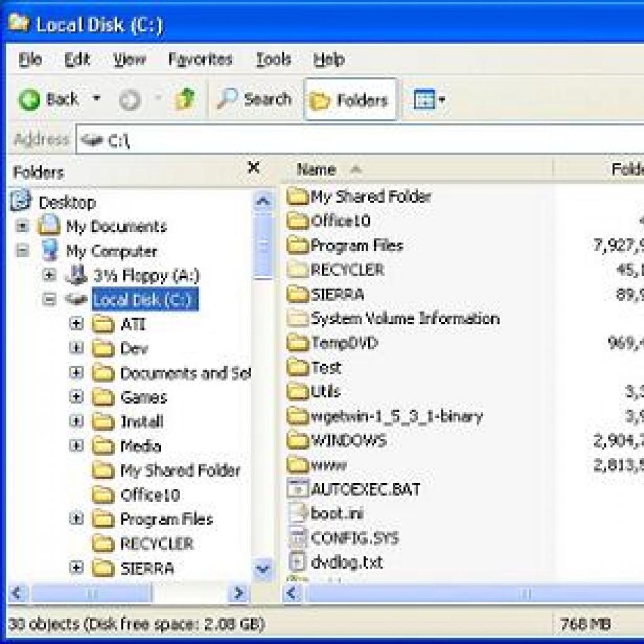Image resolution: width=644 pixels, height=644 pixels.
Task: Click the Local Disk title bar icon
Action: [19, 23]
